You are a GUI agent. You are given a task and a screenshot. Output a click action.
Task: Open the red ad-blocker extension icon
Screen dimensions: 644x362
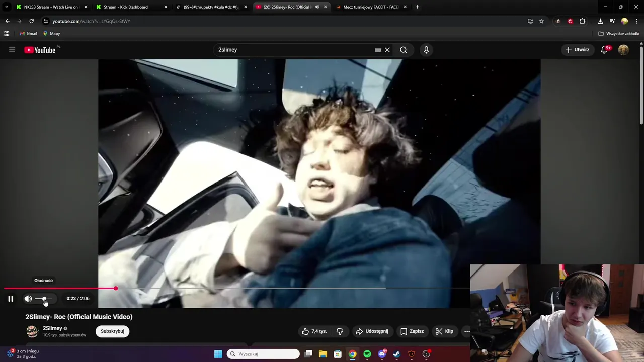[x=570, y=21]
